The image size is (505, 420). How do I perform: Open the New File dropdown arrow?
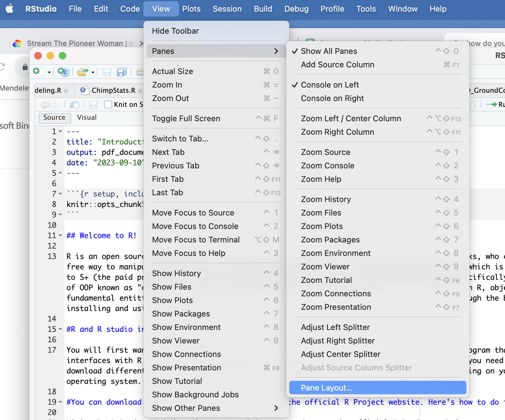tap(49, 72)
